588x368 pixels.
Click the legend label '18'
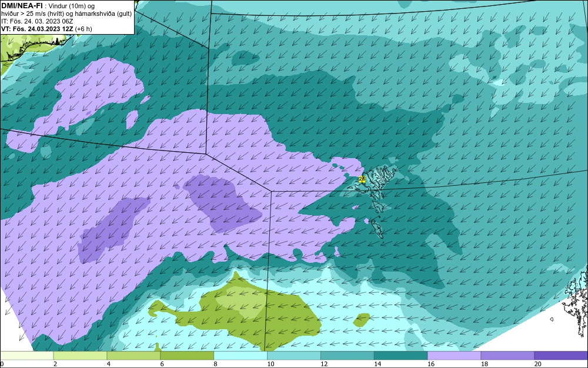pyautogui.click(x=485, y=364)
